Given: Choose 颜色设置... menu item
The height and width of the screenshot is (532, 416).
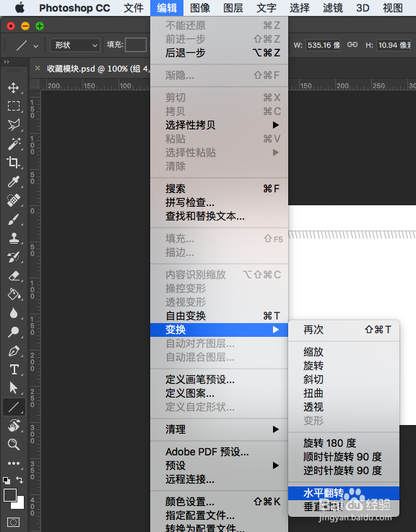Looking at the screenshot, I should point(219,502).
